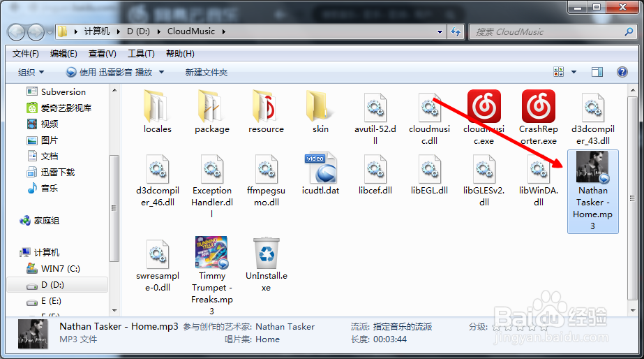This screenshot has width=644, height=359.
Task: Go forward with the forward arrow
Action: click(36, 32)
